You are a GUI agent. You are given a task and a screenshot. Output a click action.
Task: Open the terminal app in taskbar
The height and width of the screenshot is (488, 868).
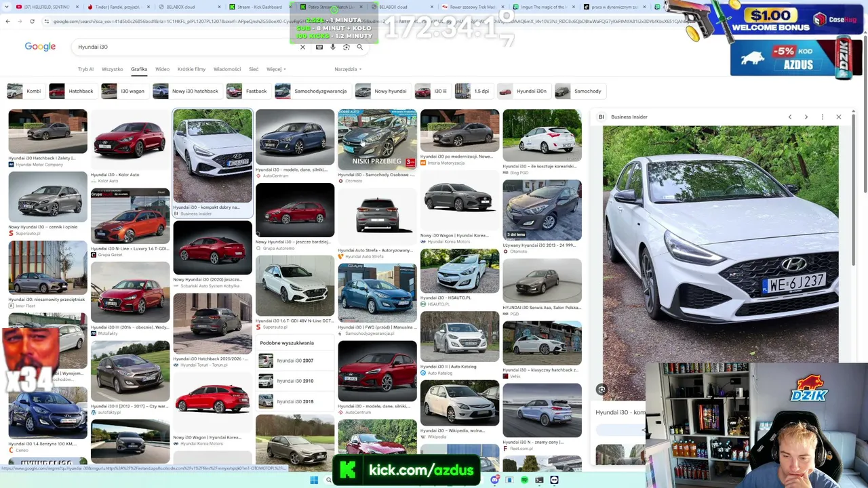tap(539, 481)
